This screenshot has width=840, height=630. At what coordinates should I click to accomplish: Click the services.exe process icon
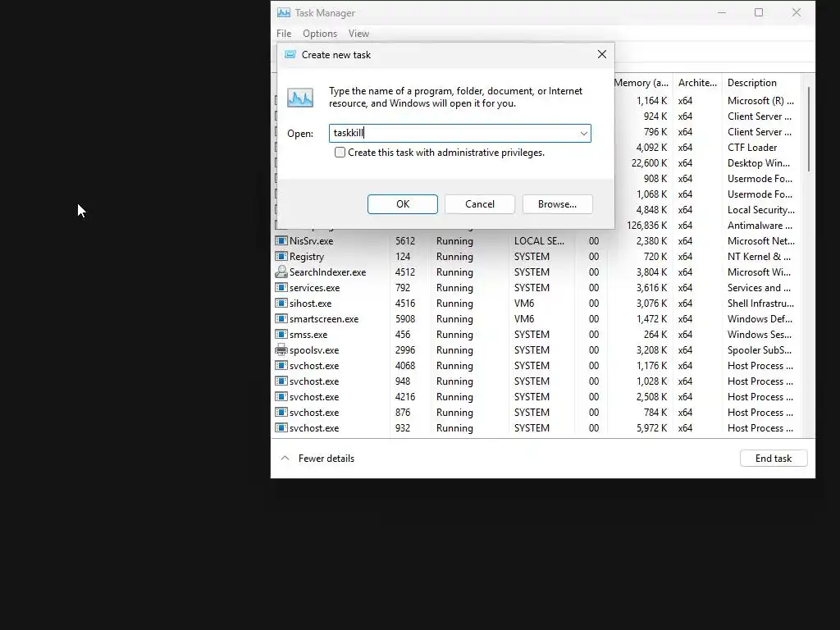tap(281, 288)
